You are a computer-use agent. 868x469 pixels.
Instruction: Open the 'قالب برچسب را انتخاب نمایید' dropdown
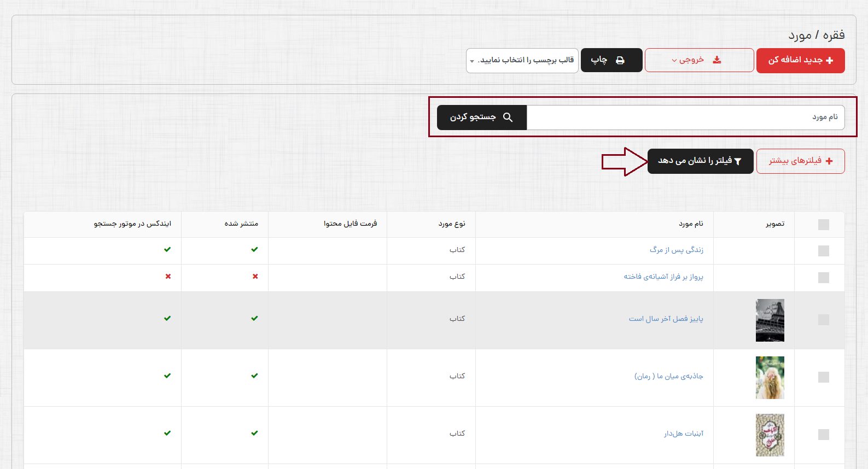[522, 60]
